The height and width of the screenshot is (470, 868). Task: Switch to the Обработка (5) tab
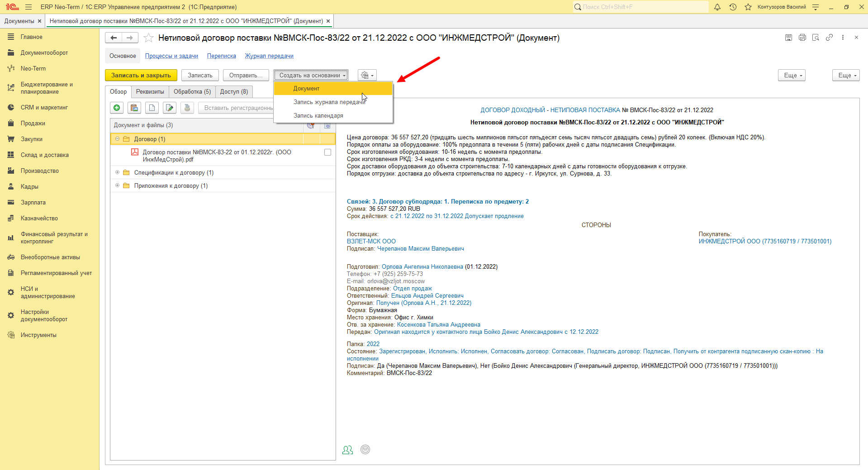click(x=192, y=91)
